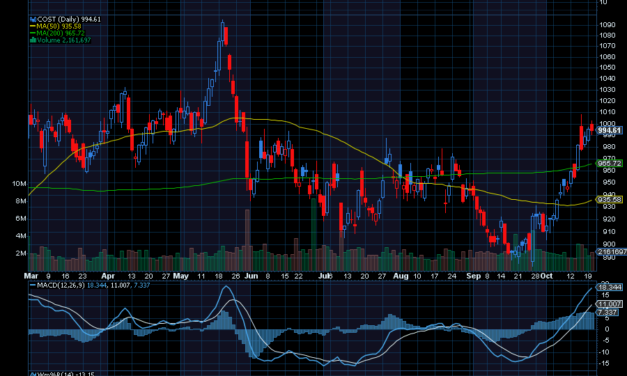The width and height of the screenshot is (627, 376).
Task: Click the volume bars icon in legend
Action: 33,40
